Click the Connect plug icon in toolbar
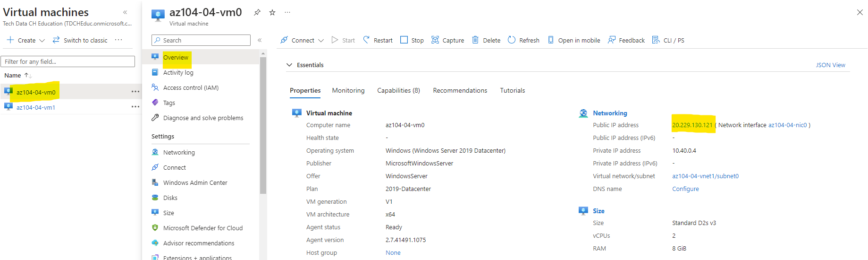The height and width of the screenshot is (260, 868). click(x=284, y=40)
